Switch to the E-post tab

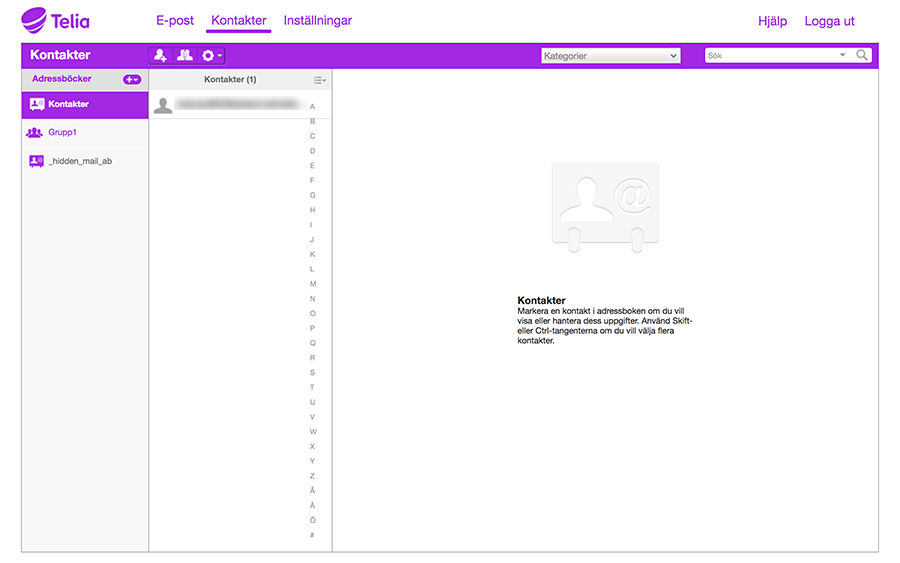pos(175,21)
